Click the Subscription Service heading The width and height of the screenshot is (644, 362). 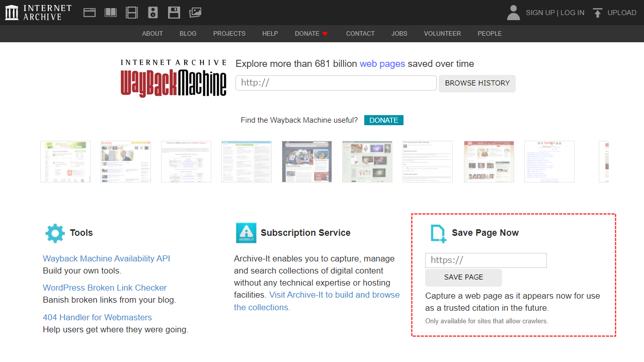305,233
